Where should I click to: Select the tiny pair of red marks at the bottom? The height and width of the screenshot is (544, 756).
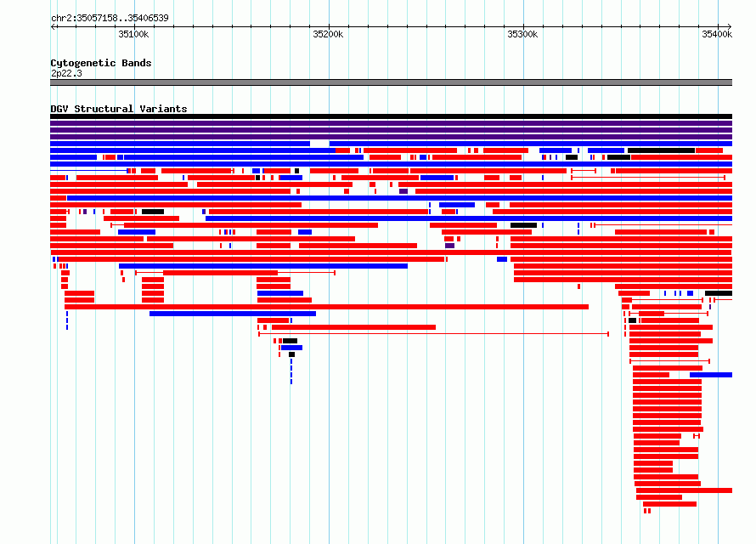tap(647, 511)
